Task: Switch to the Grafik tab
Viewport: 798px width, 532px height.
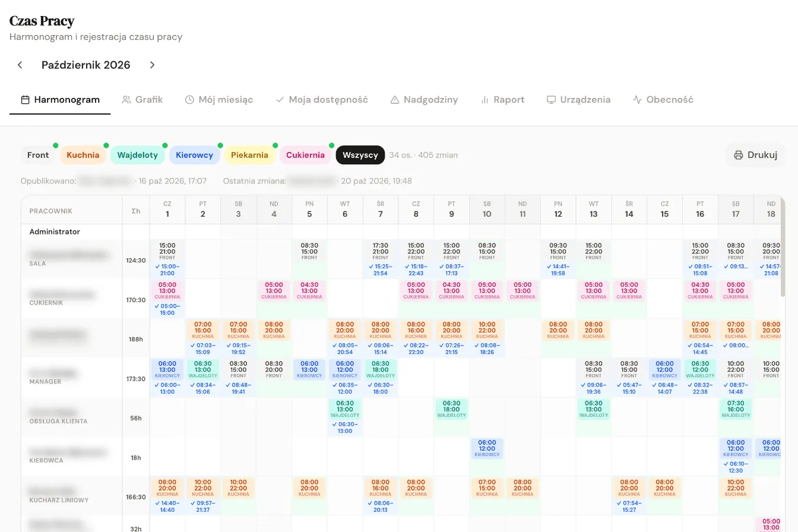Action: point(142,100)
